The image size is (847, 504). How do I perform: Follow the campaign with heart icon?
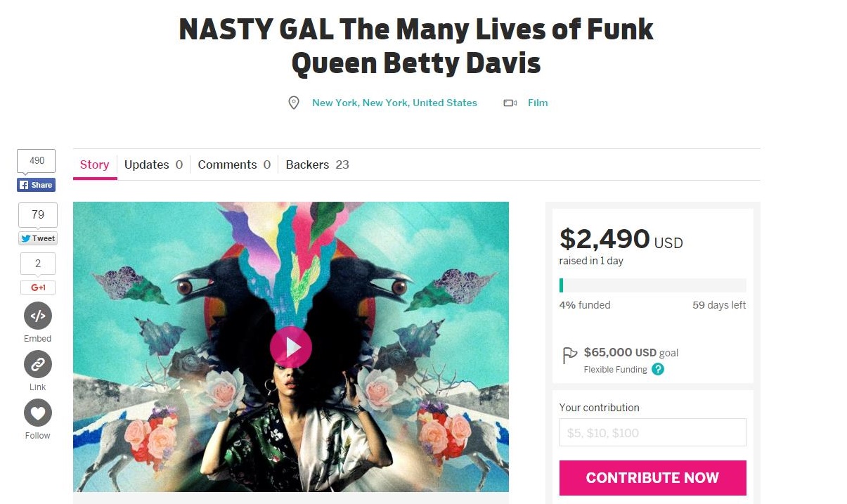click(x=38, y=413)
